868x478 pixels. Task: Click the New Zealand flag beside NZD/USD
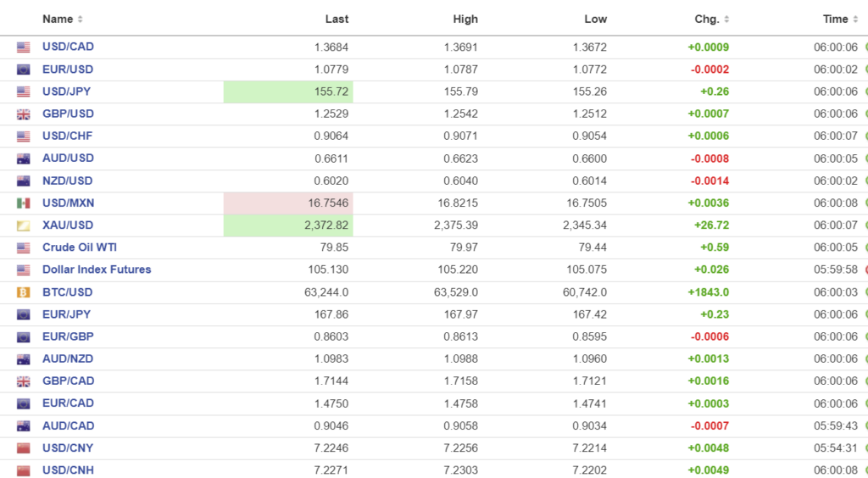point(24,181)
